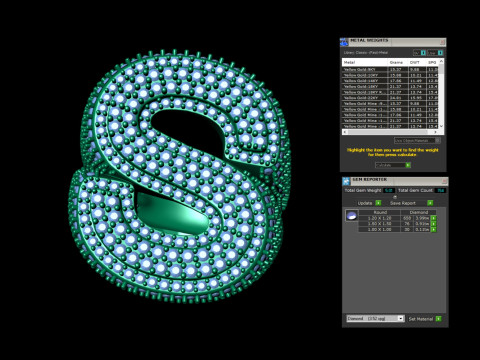Screen dimensions: 480x360
Task: Click the green Set Material button
Action: pos(439,319)
